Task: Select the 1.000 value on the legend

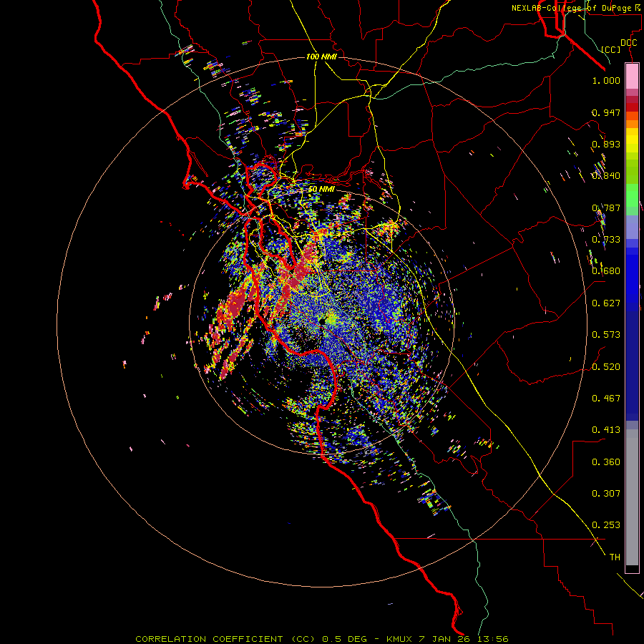Action: tap(606, 81)
